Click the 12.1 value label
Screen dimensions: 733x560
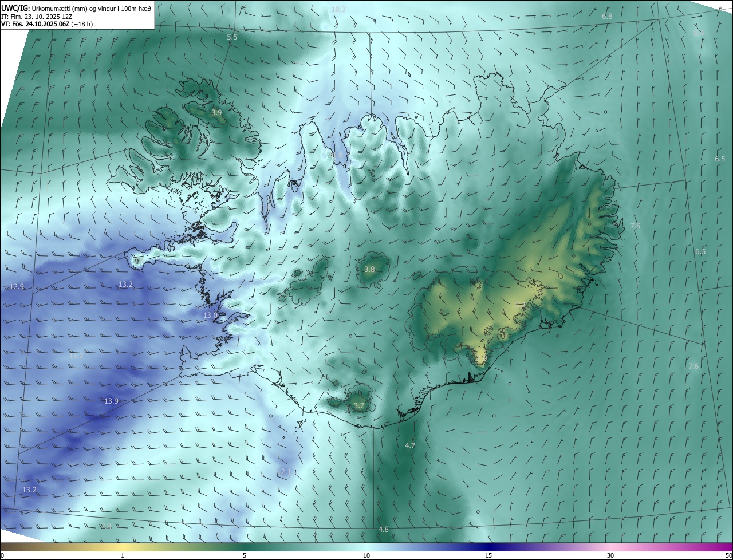[x=284, y=471]
